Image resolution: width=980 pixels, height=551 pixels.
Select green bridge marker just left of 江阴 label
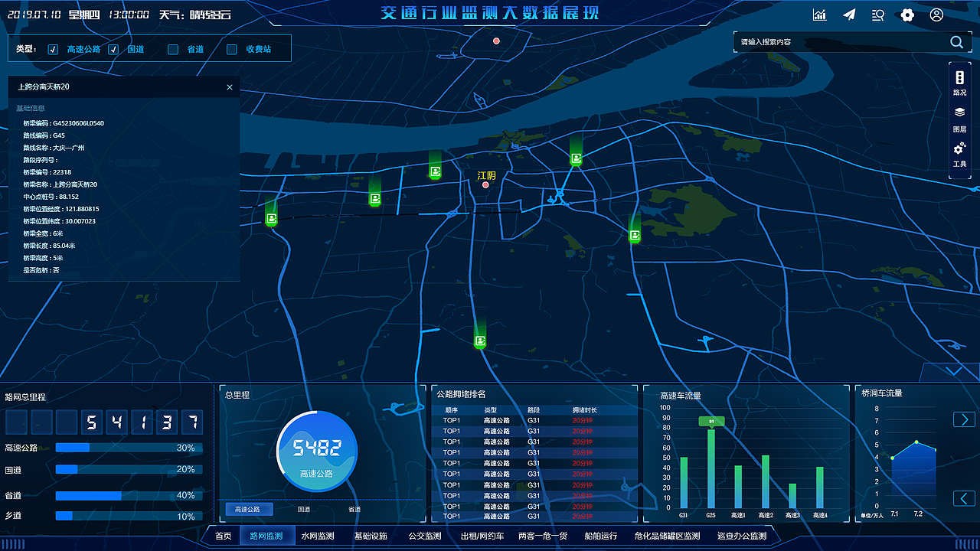(435, 172)
